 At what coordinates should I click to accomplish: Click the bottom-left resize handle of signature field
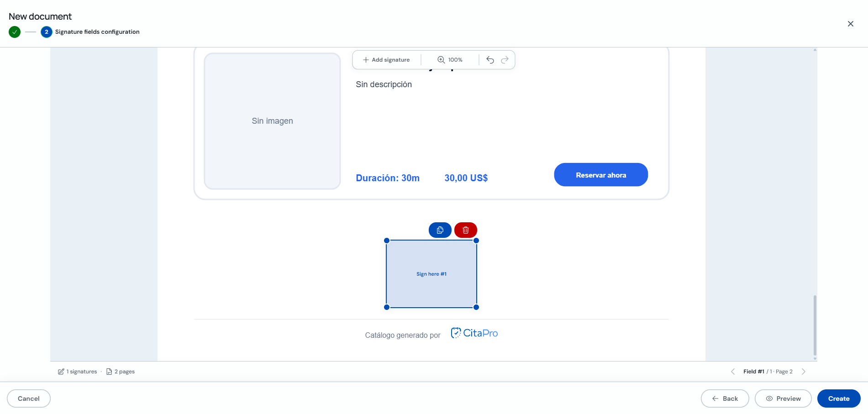click(x=387, y=307)
